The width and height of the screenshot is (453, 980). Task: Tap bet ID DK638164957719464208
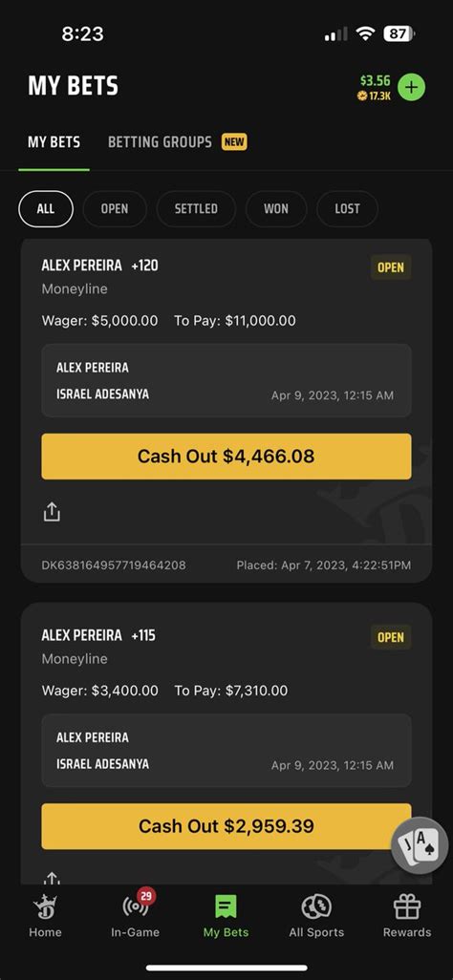(114, 565)
